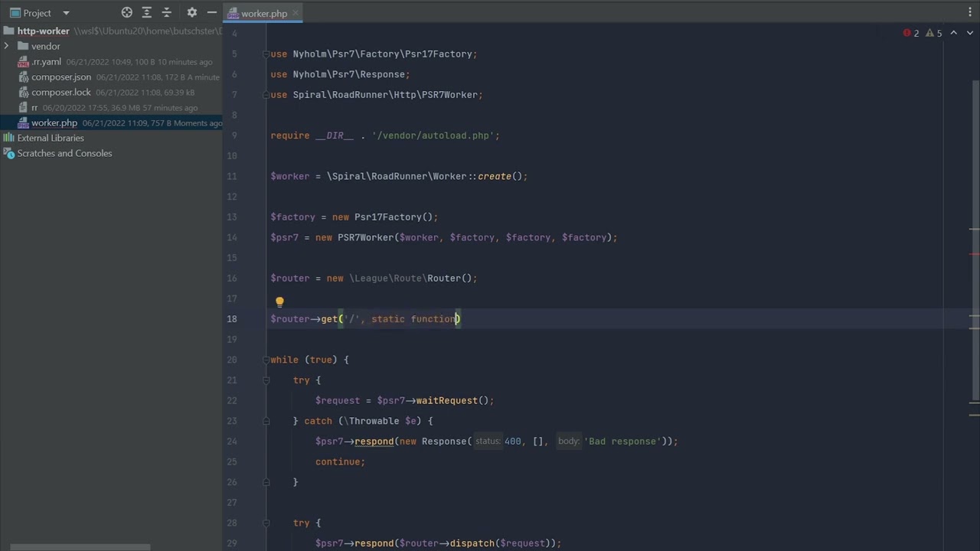Click the External Libraries node
The width and height of the screenshot is (980, 551).
pyautogui.click(x=51, y=138)
